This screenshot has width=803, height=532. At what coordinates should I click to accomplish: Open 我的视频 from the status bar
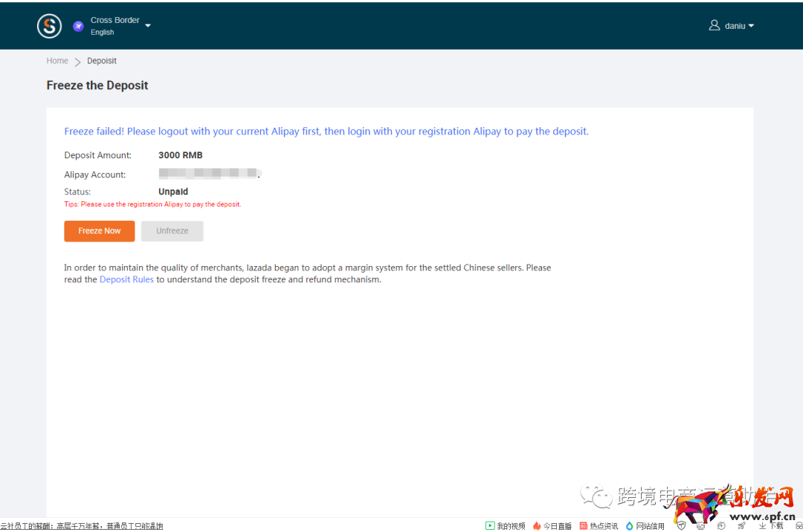click(506, 525)
